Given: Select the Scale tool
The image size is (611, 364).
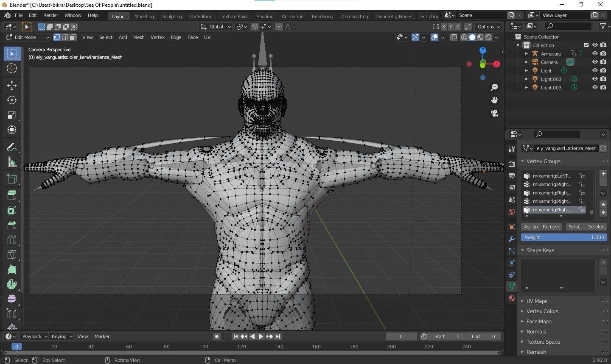Looking at the screenshot, I should (12, 115).
